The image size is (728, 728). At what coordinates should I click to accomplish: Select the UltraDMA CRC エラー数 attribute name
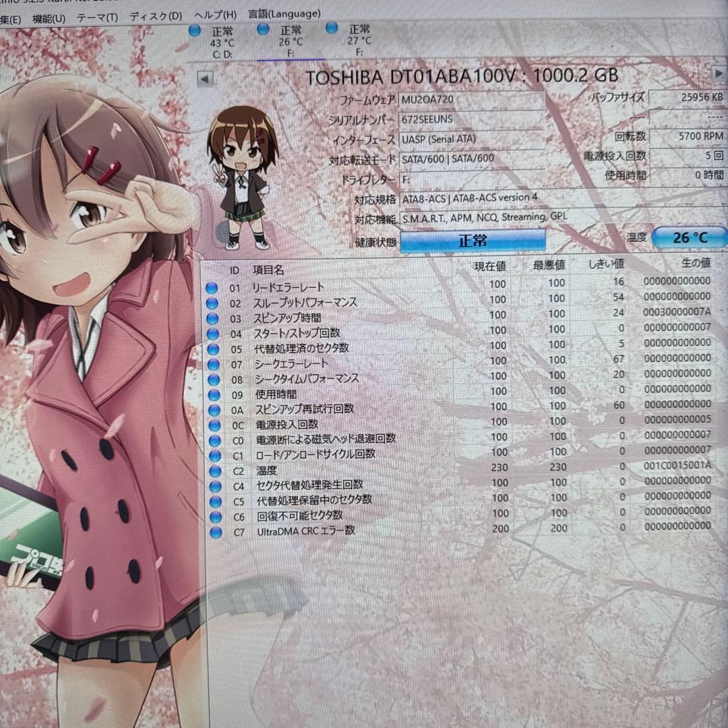pyautogui.click(x=306, y=530)
